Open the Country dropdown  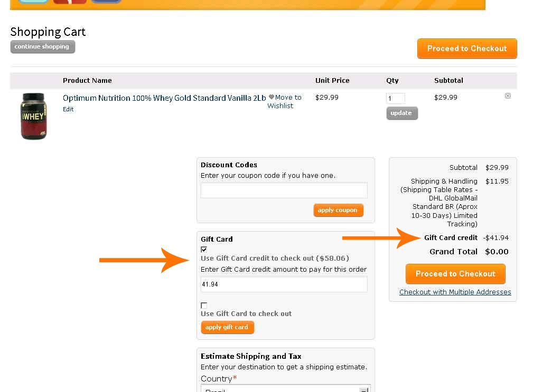tap(286, 389)
